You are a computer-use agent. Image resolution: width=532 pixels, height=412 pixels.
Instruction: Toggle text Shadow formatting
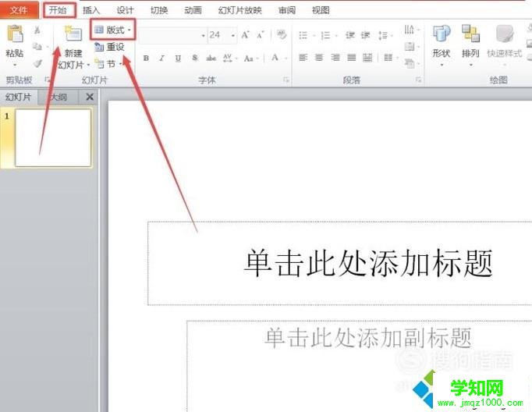click(x=194, y=58)
